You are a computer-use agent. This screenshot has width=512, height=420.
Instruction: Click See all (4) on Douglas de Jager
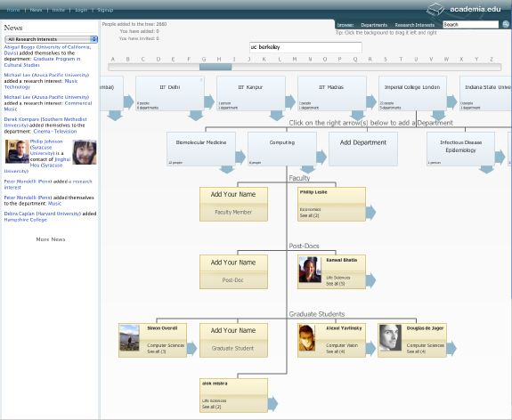coord(416,351)
